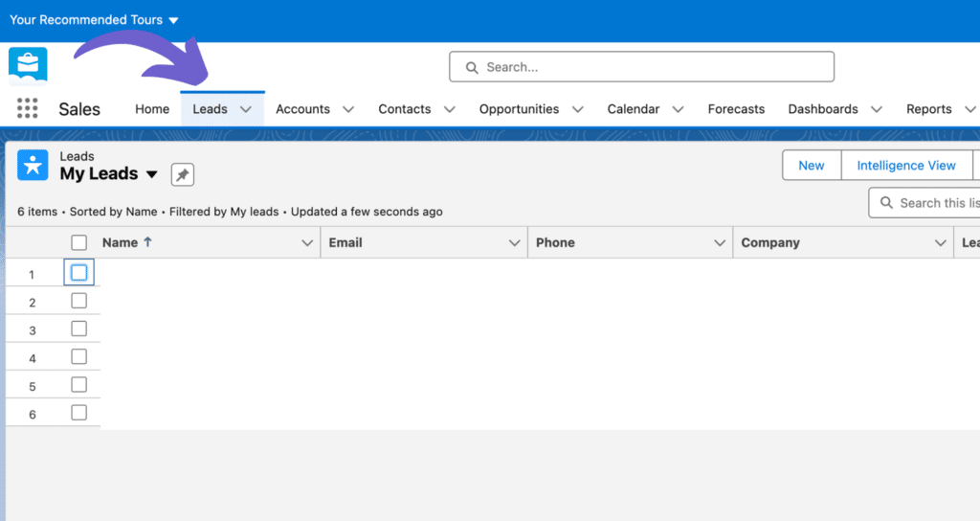
Task: Switch to Intelligence View
Action: [x=905, y=166]
